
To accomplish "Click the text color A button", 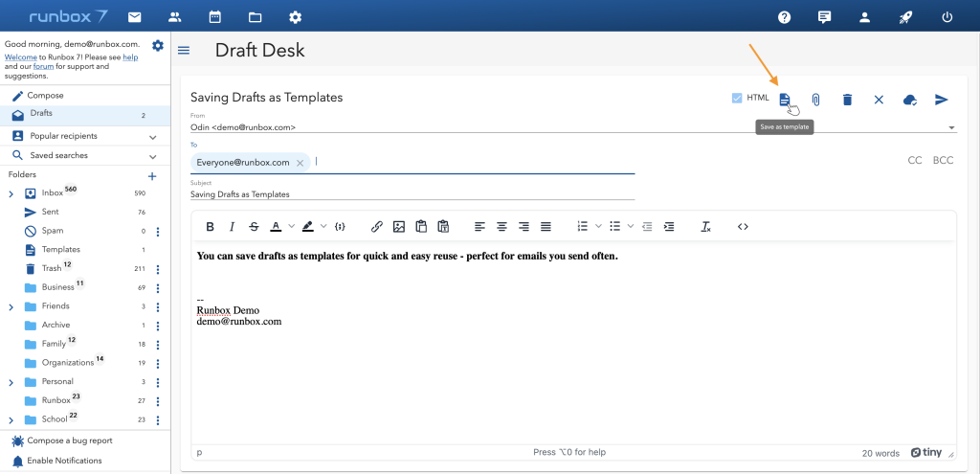I will click(x=276, y=227).
